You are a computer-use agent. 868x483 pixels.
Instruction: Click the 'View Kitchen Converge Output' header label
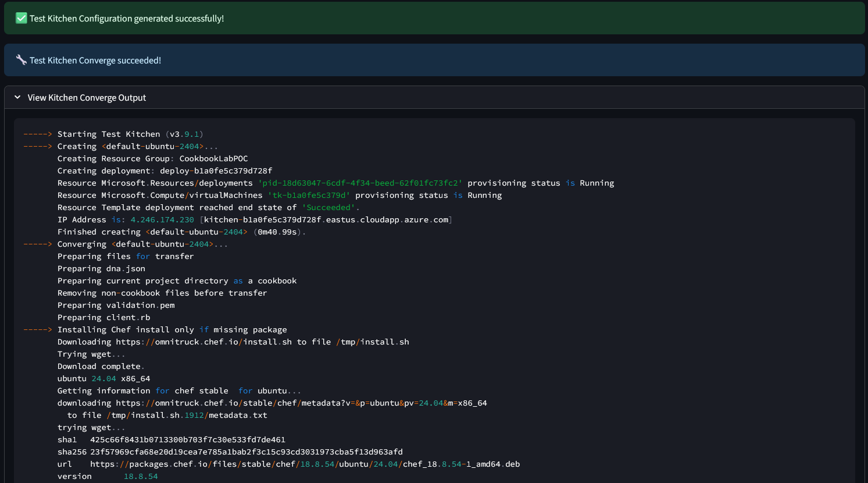(x=87, y=98)
